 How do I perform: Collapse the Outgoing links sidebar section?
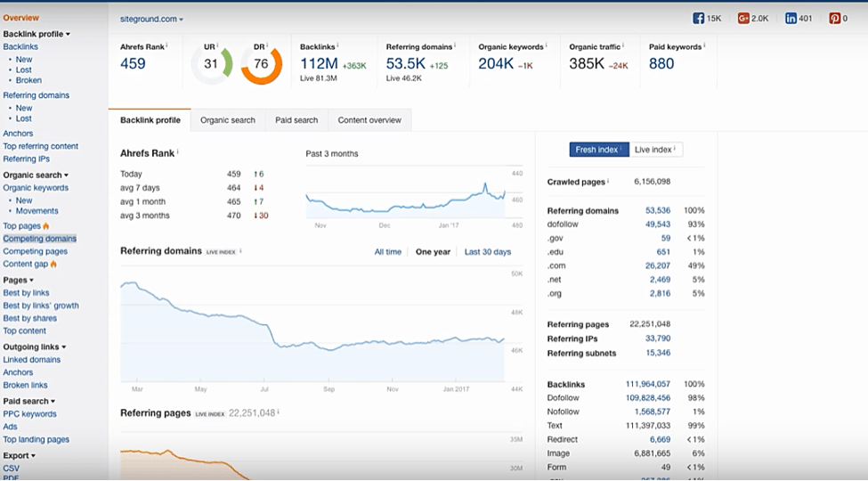point(35,346)
